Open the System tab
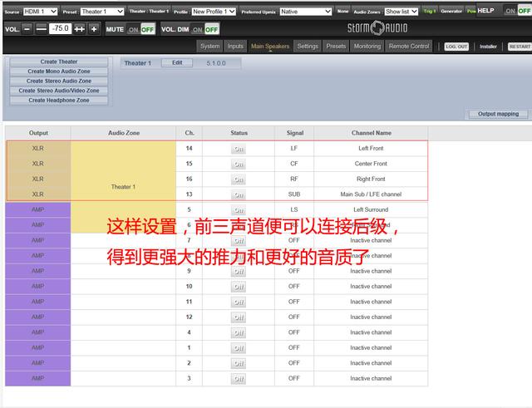The height and width of the screenshot is (408, 532). click(x=209, y=47)
